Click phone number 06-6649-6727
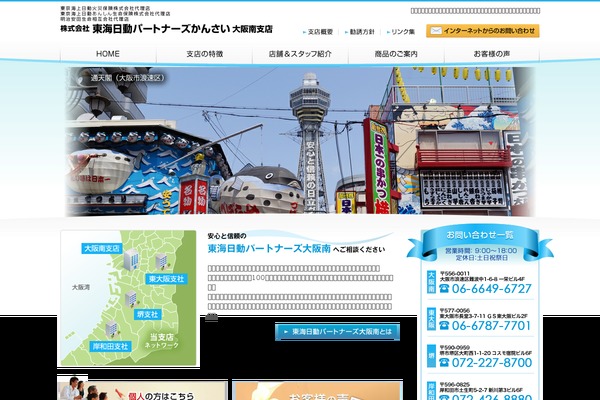600x400 pixels. pyautogui.click(x=492, y=289)
